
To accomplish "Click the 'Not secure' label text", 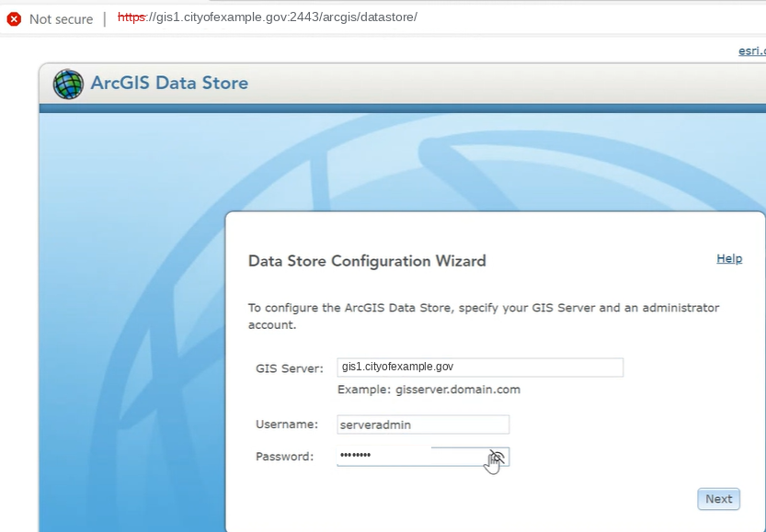I will (61, 19).
